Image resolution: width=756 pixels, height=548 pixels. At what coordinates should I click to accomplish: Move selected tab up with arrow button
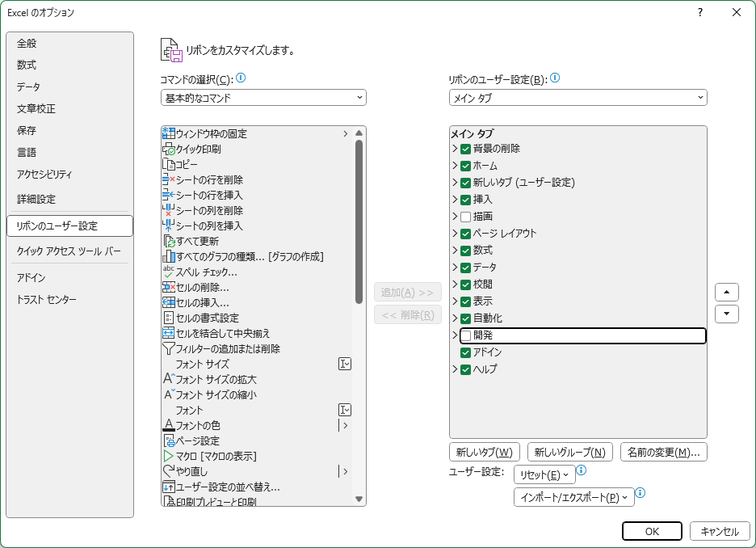coord(727,292)
